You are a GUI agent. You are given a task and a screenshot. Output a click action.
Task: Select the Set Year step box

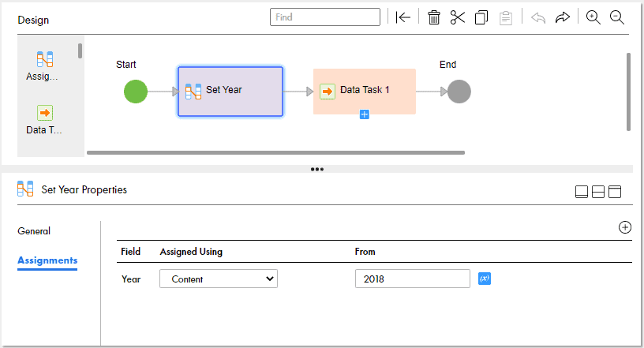tap(230, 92)
